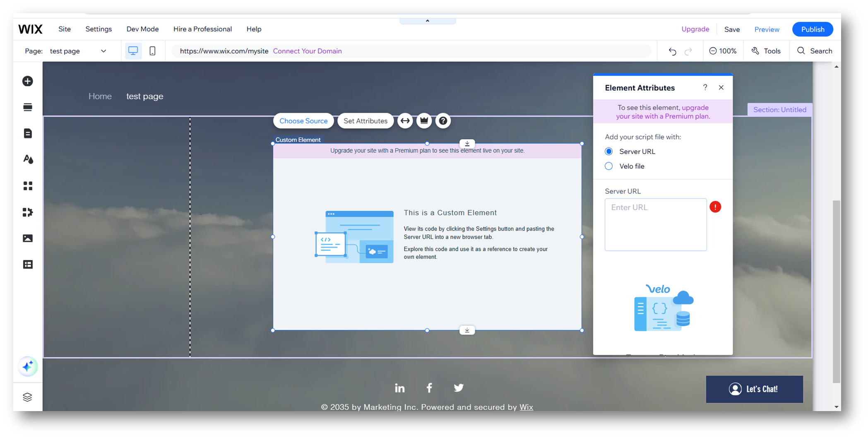Viewport: 868px width, 438px height.
Task: Open the zoom level 100% control
Action: tap(723, 51)
